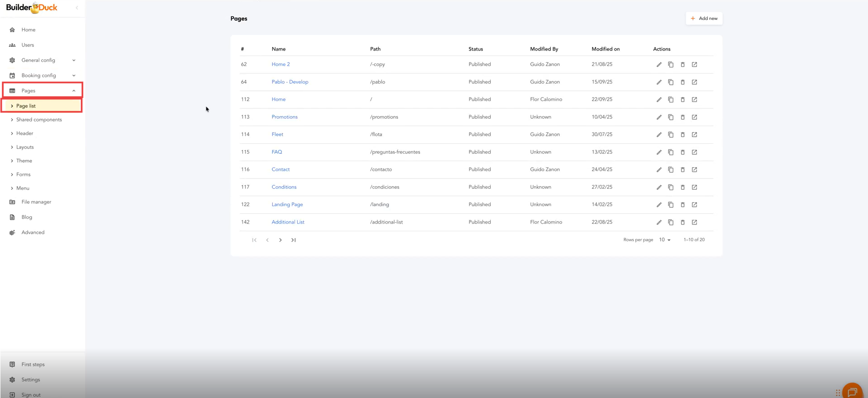Edit the Contact page via pencil icon
Screen dimensions: 868x398
pyautogui.click(x=659, y=170)
